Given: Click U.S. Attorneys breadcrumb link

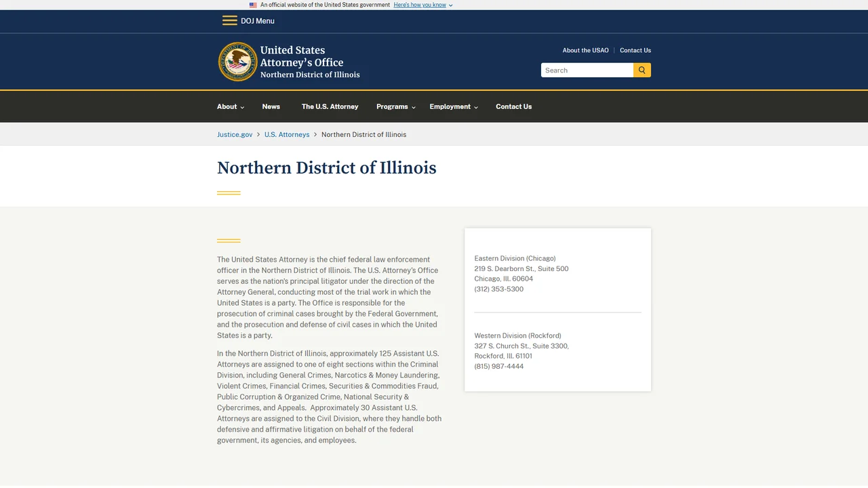Looking at the screenshot, I should pyautogui.click(x=287, y=134).
